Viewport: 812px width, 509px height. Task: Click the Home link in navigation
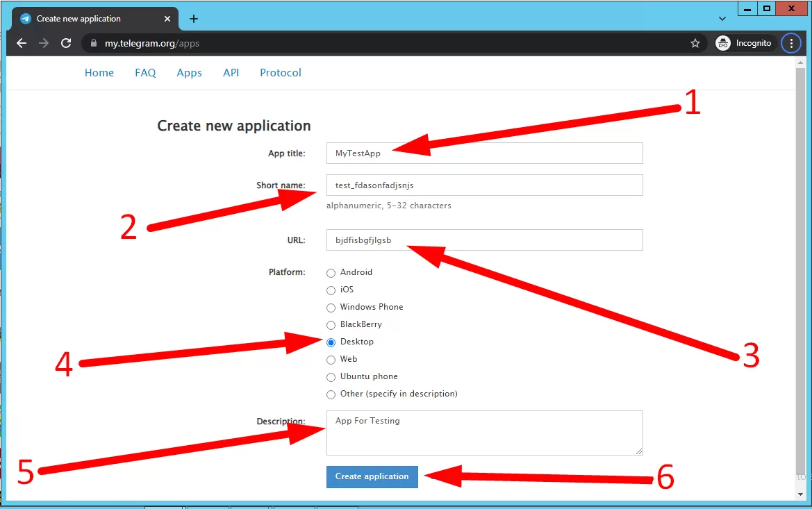(99, 73)
